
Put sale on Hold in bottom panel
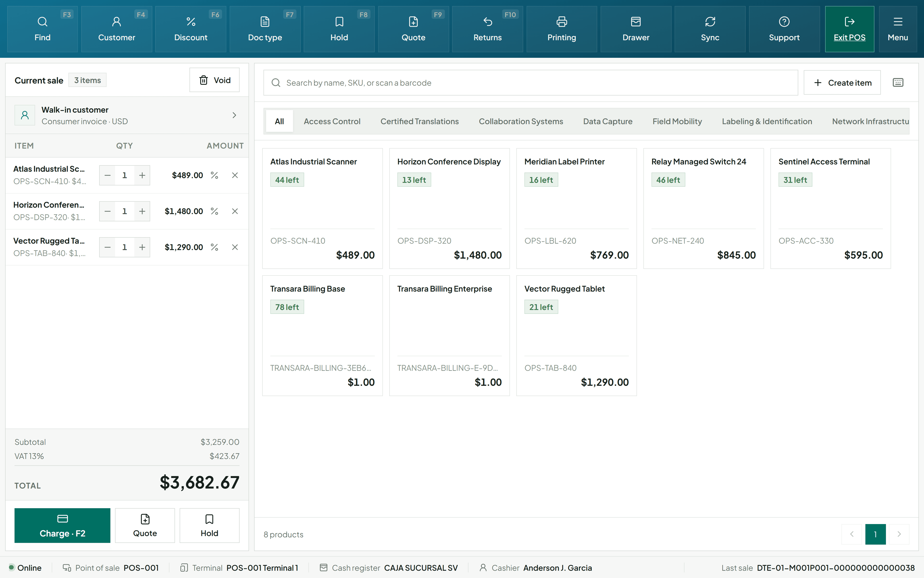coord(209,525)
